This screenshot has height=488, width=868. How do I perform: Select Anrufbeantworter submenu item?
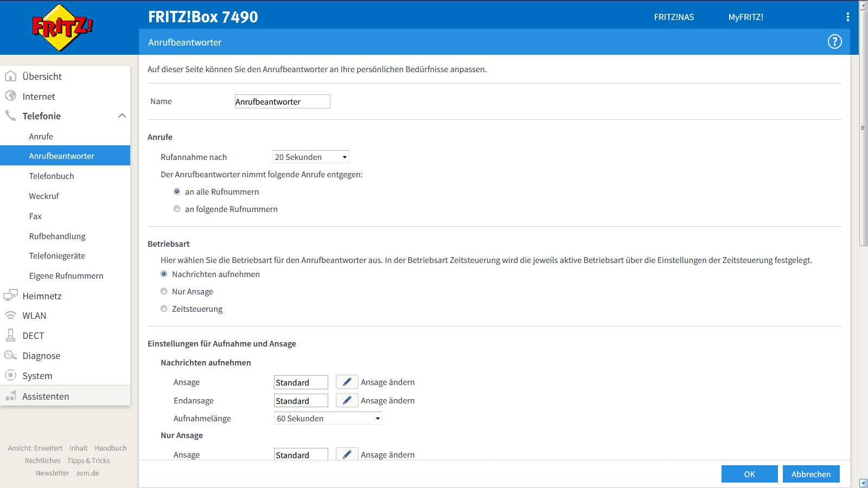coord(65,156)
